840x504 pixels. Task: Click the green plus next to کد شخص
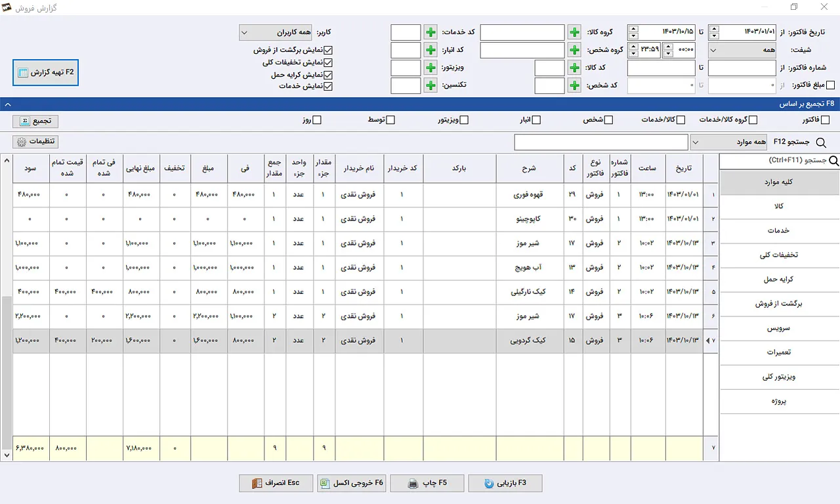pyautogui.click(x=574, y=85)
